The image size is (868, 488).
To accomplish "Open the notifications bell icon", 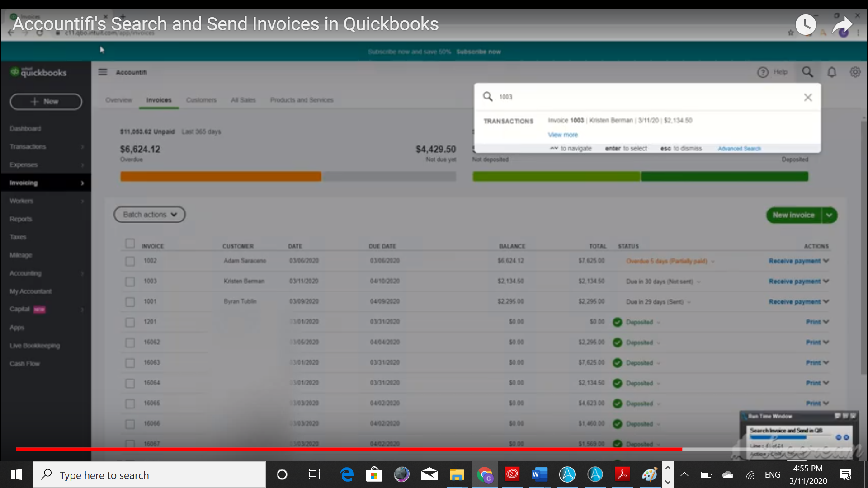I will click(x=832, y=72).
